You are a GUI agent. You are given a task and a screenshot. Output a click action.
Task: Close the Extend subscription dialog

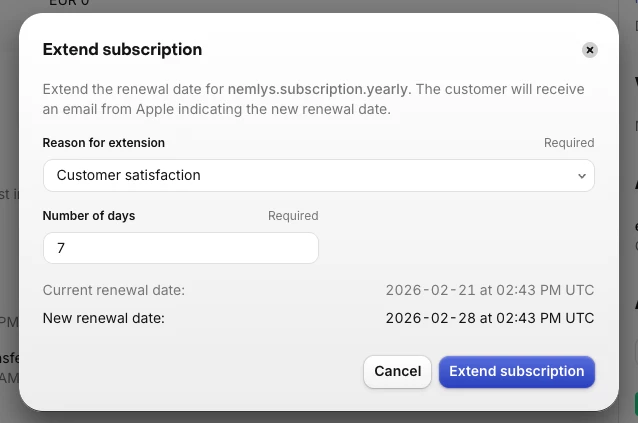(590, 50)
